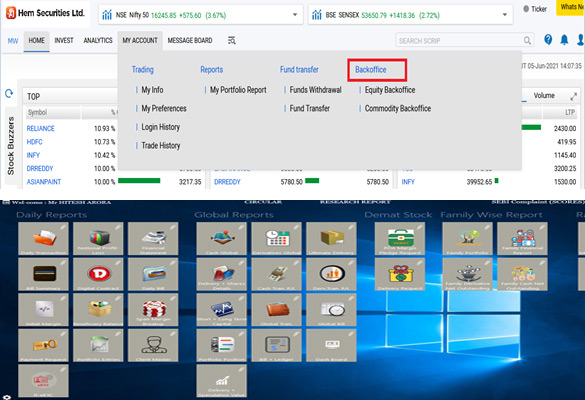Screen dimensions: 585x400
Task: Open the Global Tran. wallet tile
Action: 276,309
